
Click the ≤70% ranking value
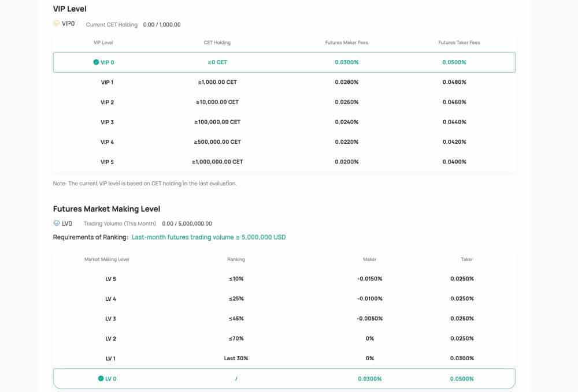tap(236, 339)
